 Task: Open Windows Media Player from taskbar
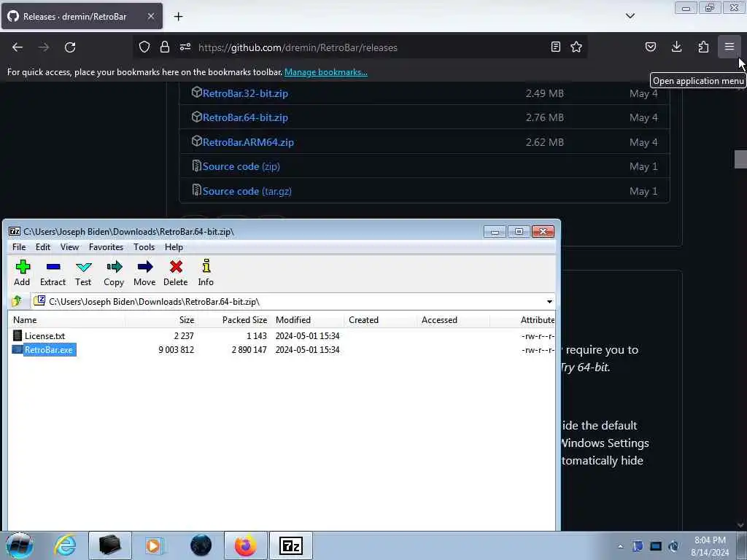click(x=155, y=545)
